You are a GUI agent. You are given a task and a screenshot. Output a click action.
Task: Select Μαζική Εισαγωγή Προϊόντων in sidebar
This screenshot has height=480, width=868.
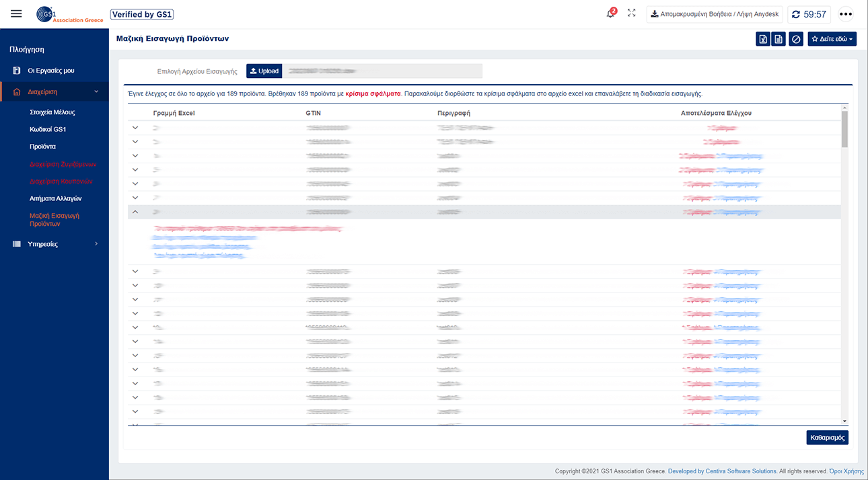pos(55,220)
